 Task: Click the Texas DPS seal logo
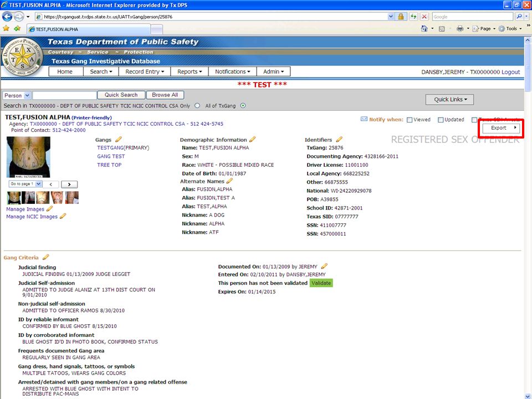tap(22, 57)
